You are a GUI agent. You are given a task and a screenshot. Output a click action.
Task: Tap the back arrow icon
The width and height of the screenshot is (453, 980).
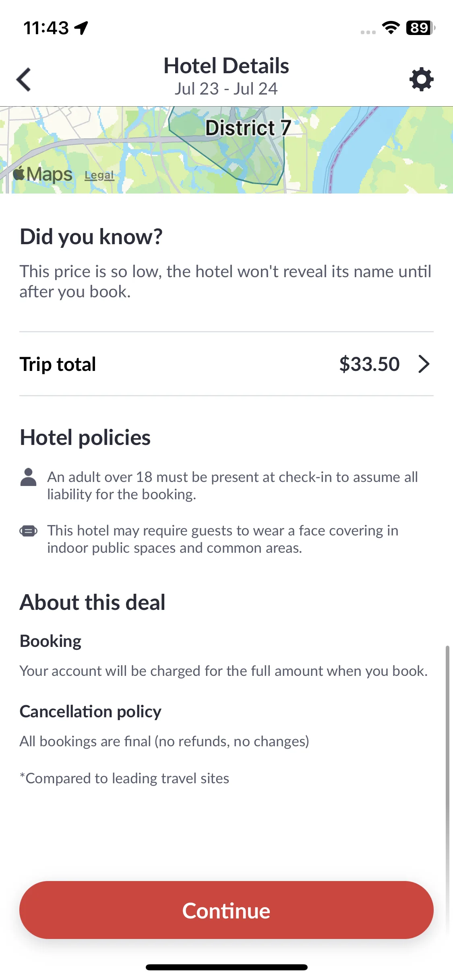[x=24, y=79]
